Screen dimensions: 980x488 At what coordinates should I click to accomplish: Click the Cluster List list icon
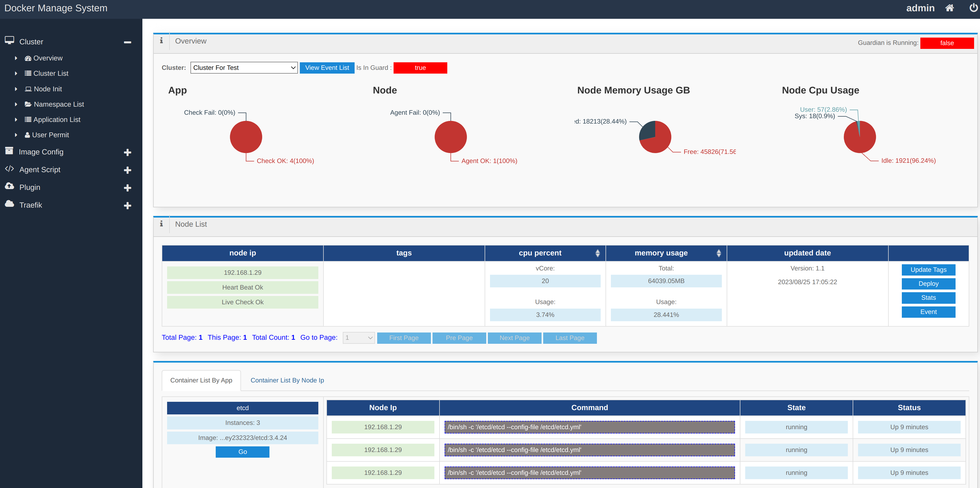coord(28,73)
